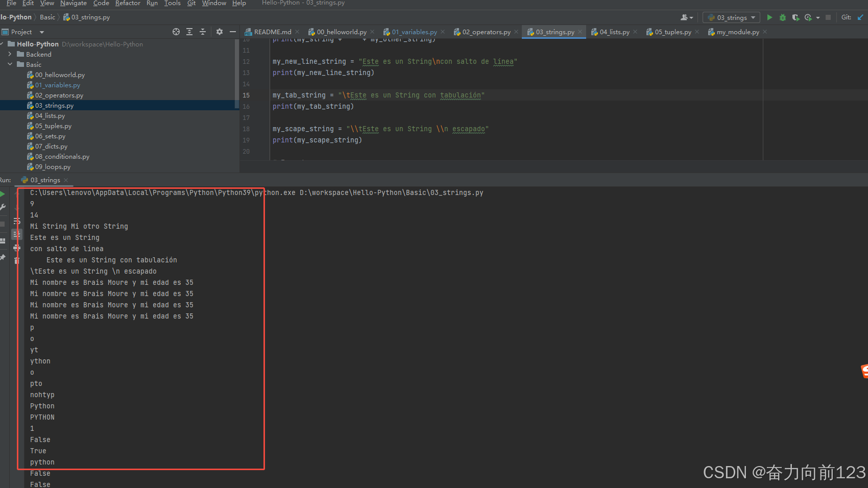The height and width of the screenshot is (488, 868).
Task: Start debugging with the green bug icon
Action: (783, 17)
